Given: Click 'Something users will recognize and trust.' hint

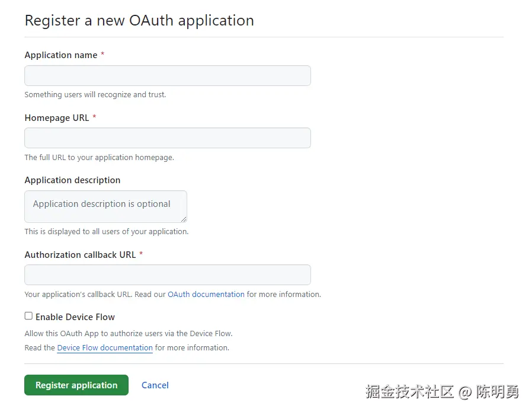Looking at the screenshot, I should [x=95, y=95].
